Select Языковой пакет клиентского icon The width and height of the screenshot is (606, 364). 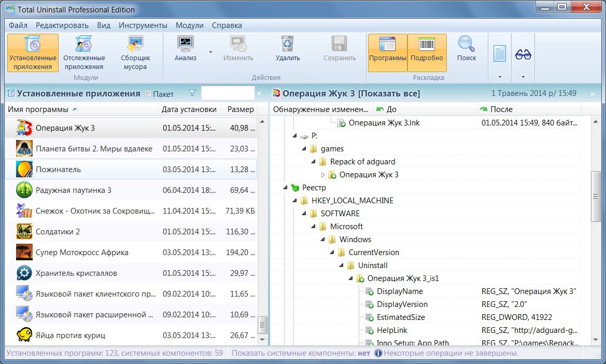tap(24, 293)
